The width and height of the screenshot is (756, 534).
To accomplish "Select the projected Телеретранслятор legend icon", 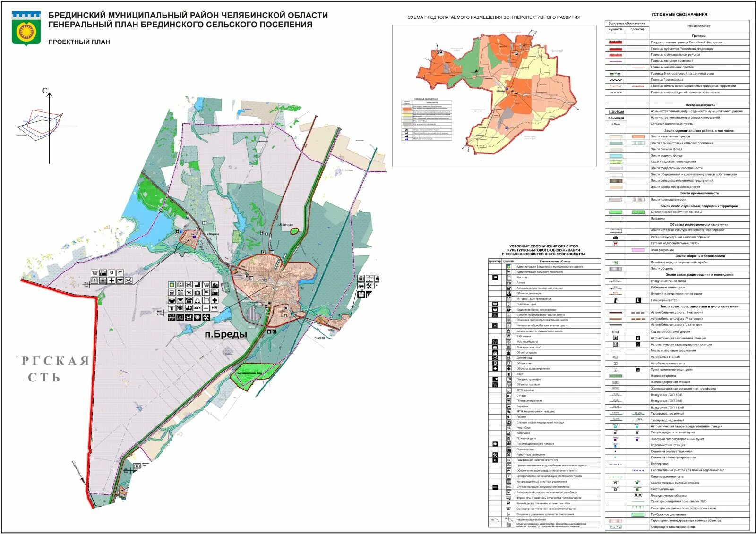I will click(x=638, y=300).
